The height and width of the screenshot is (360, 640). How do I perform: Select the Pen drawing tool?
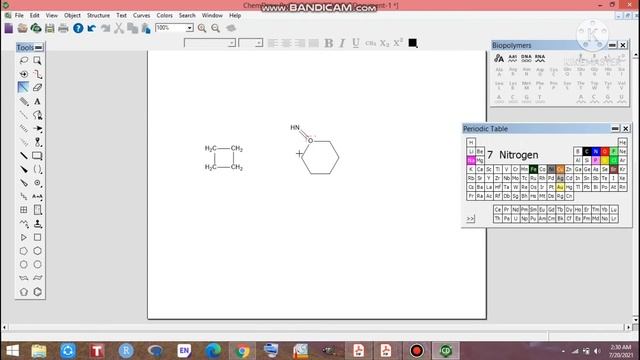tap(37, 115)
